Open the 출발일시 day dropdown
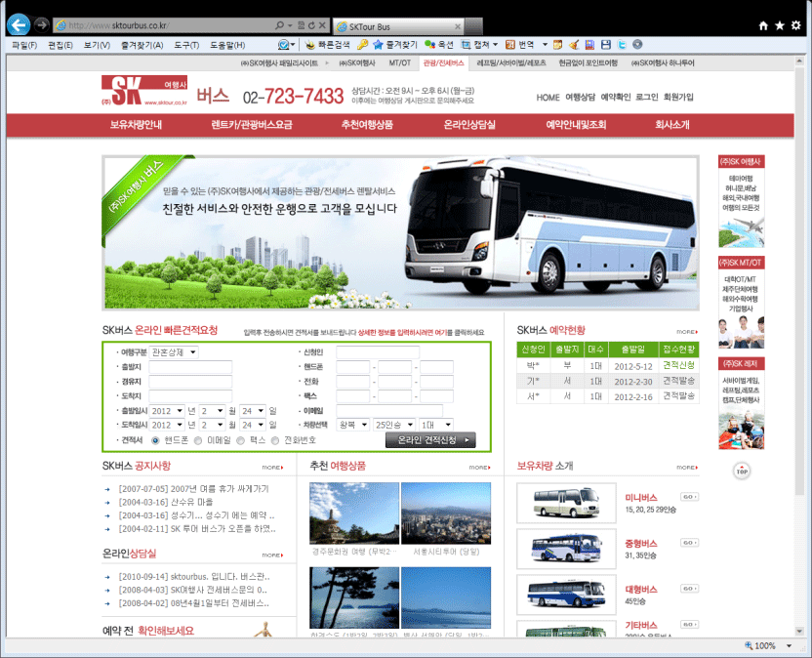812x658 pixels. tap(253, 411)
